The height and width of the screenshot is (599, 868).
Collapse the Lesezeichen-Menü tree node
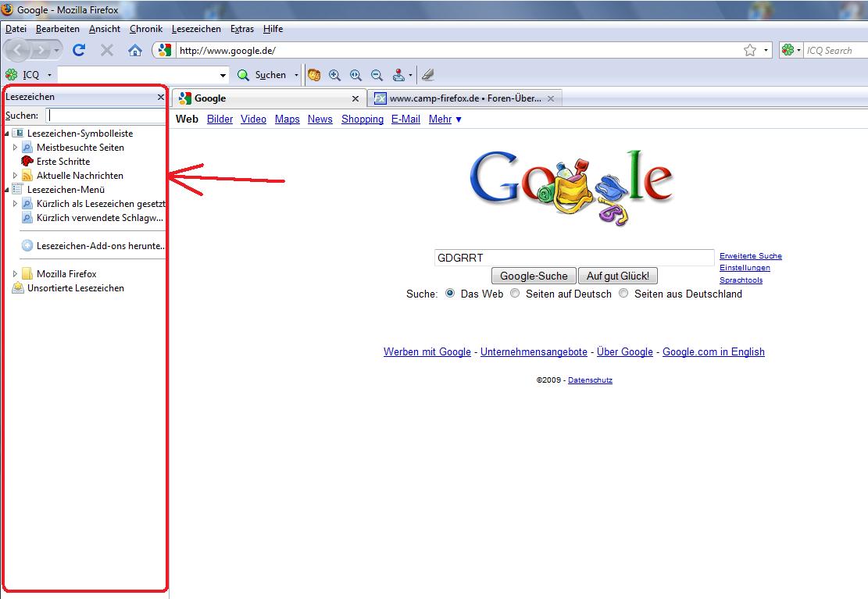point(7,189)
